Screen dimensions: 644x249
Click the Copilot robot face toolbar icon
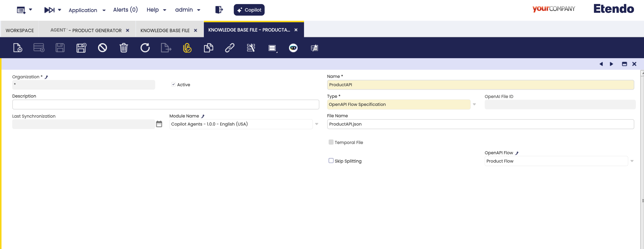click(293, 47)
